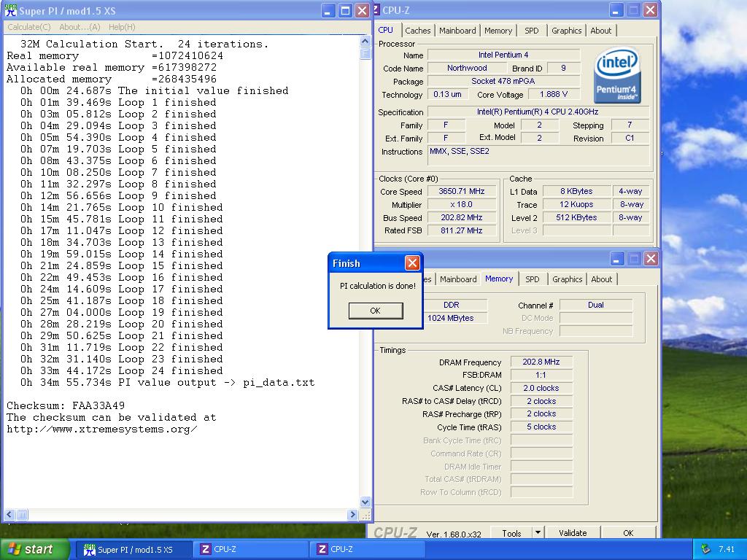This screenshot has width=747, height=560.
Task: Click the Validate button in CPU-Z
Action: pyautogui.click(x=572, y=533)
